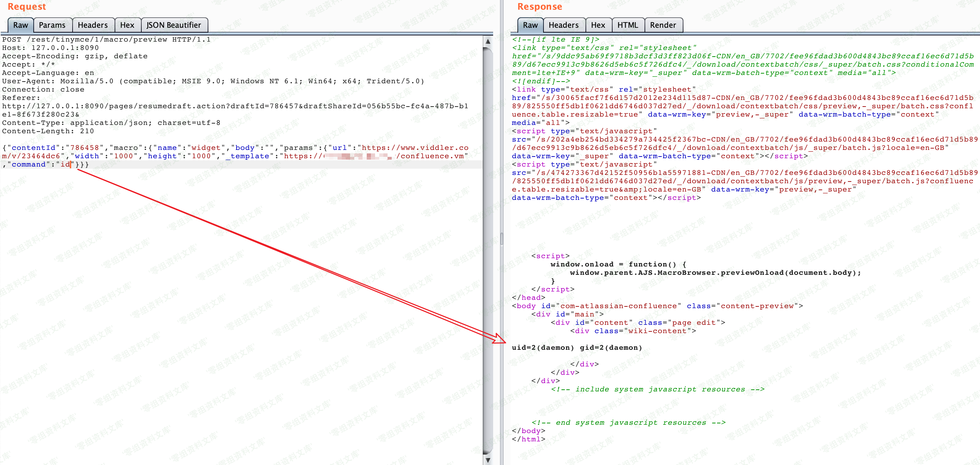Click the request scrollbar down arrow
980x465 pixels.
pyautogui.click(x=488, y=460)
